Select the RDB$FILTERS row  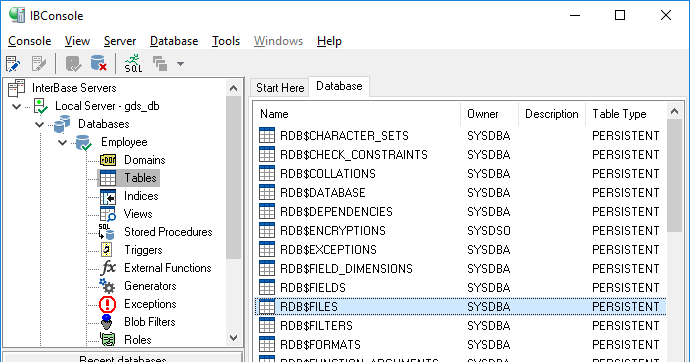point(460,325)
